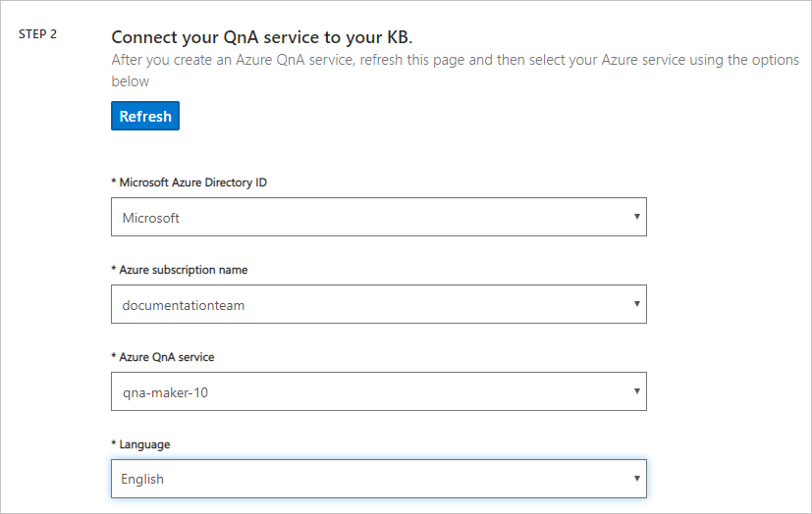Click the Language field label
Screen dimensions: 812x514
(x=143, y=444)
